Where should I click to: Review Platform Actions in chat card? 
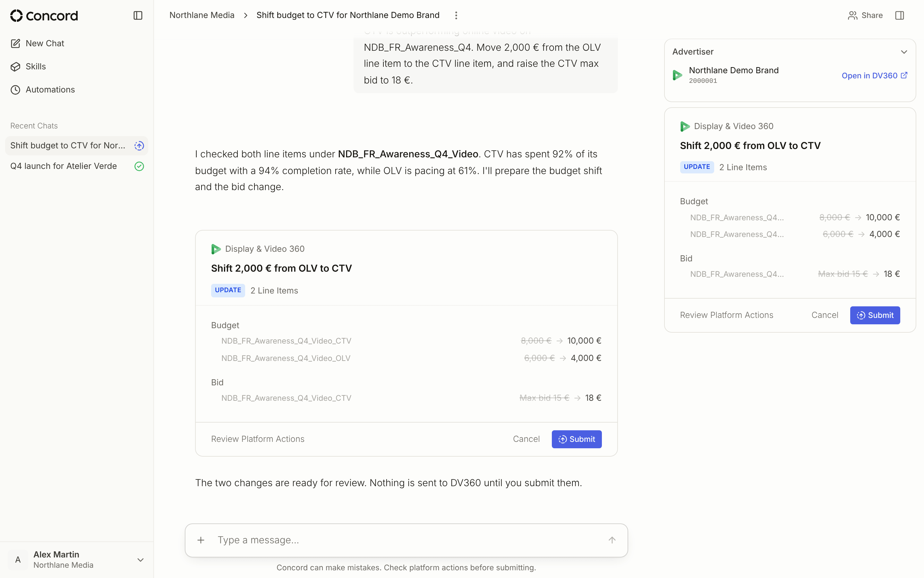(258, 439)
